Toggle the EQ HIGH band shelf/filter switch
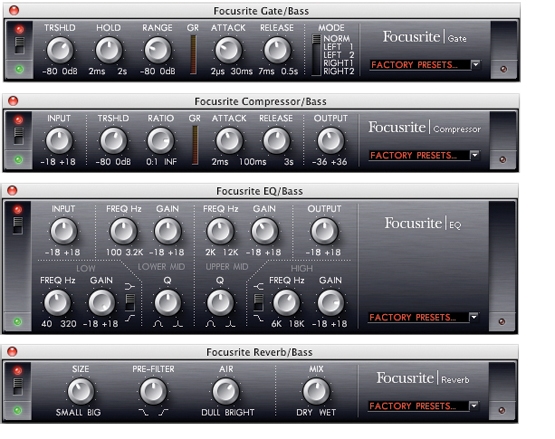This screenshot has width=555, height=439. 259,302
